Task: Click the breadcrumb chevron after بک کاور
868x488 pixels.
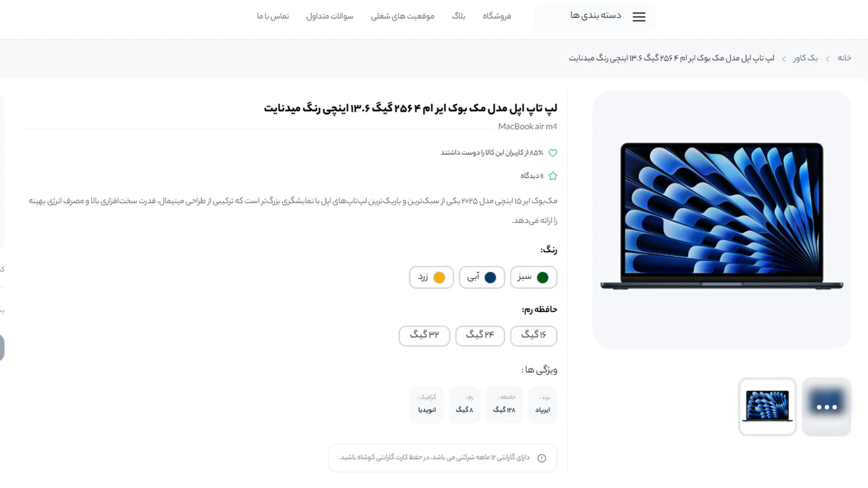Action: pos(784,59)
